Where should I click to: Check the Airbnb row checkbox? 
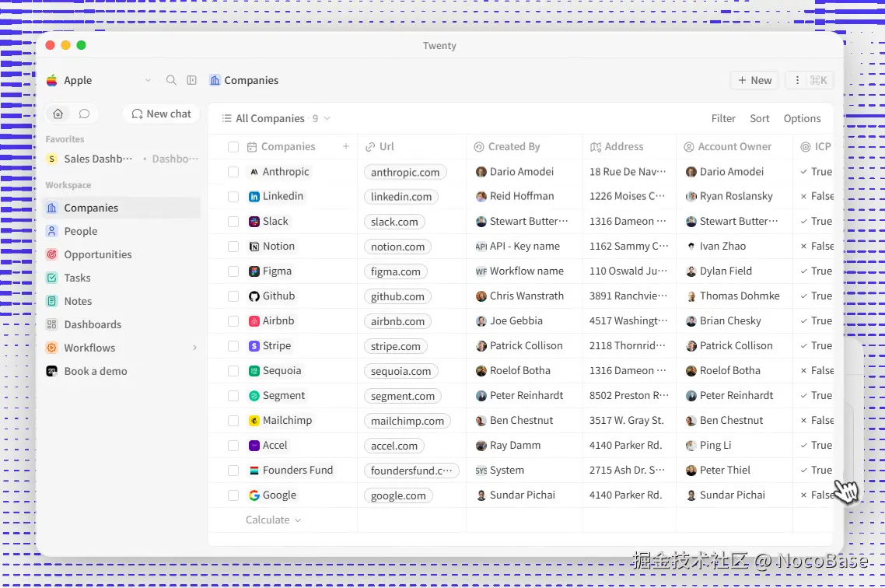pos(233,320)
